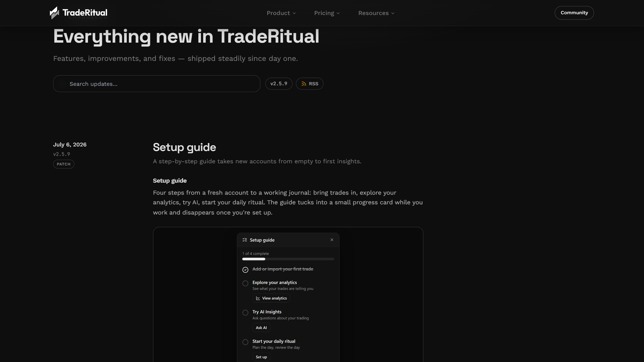The height and width of the screenshot is (362, 644).
Task: Check the 'Try AI Insights' step circle
Action: [245, 313]
